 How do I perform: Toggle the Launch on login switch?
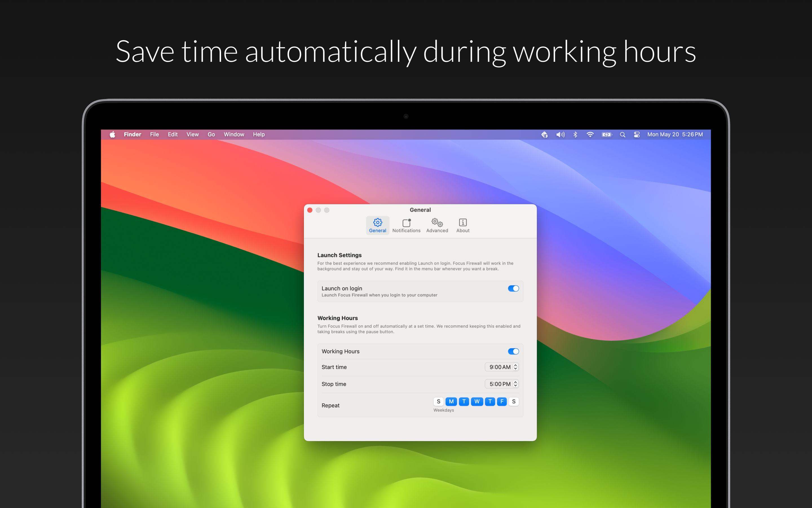(513, 288)
